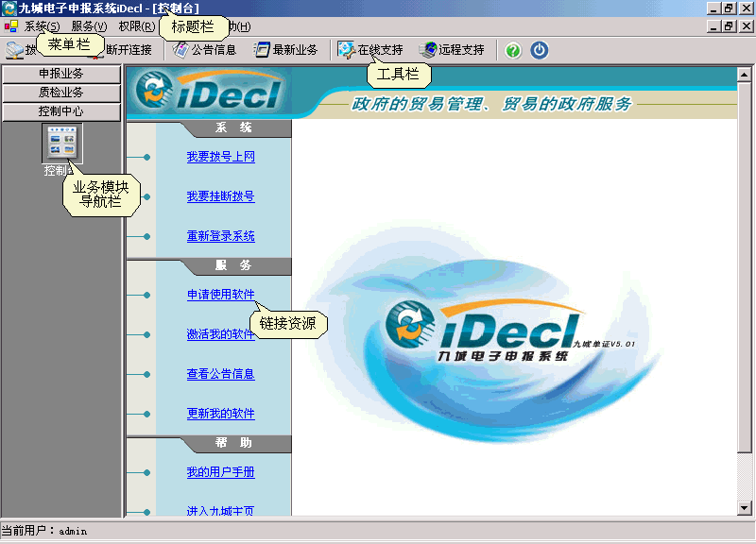756x544 pixels.
Task: Open the 权限(R) menu
Action: coord(136,26)
